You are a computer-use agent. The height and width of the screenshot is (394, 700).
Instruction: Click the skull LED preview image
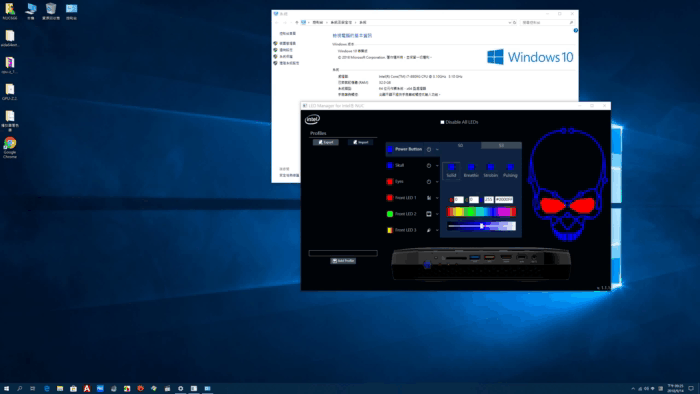coord(567,184)
